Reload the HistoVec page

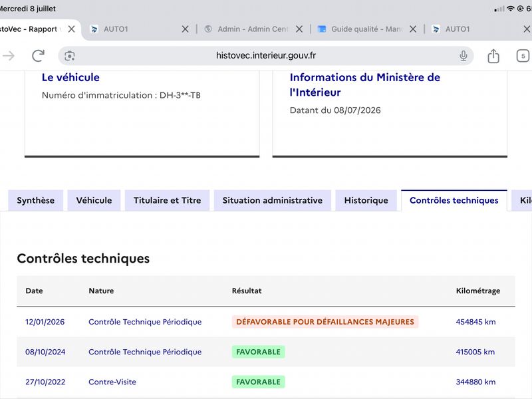pyautogui.click(x=38, y=56)
